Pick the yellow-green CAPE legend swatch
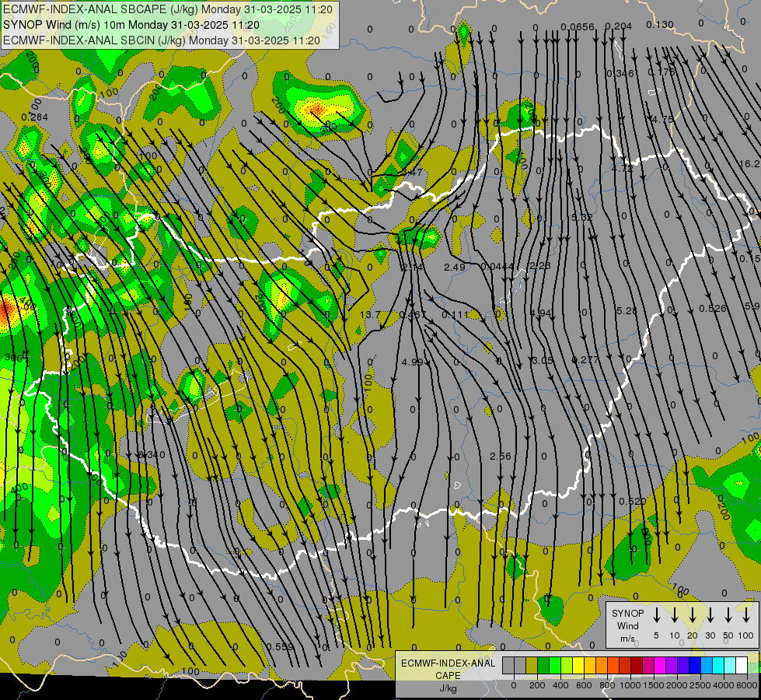The height and width of the screenshot is (700, 761). [567, 665]
